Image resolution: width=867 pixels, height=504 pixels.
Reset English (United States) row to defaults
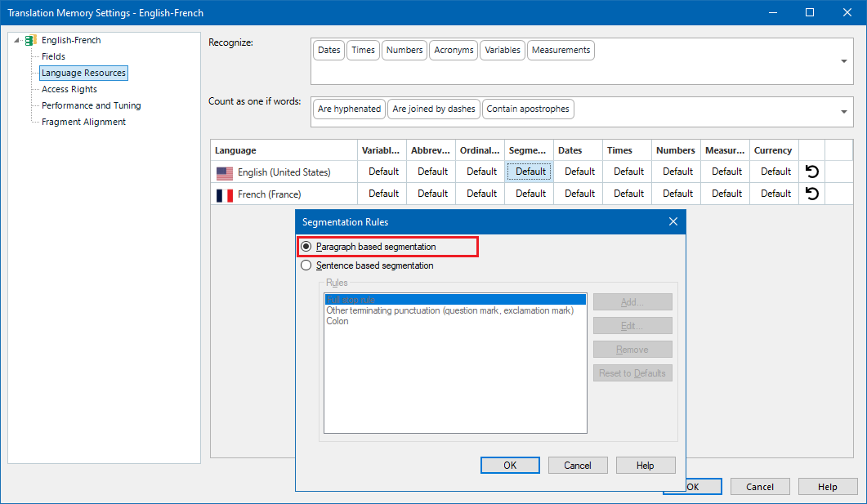811,172
